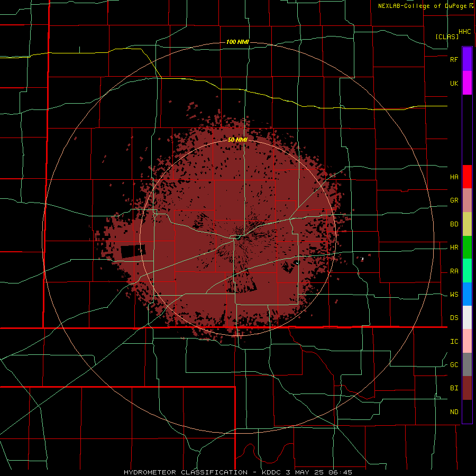Click the magenta UK color swatch
The height and width of the screenshot is (476, 476).
coord(467,83)
